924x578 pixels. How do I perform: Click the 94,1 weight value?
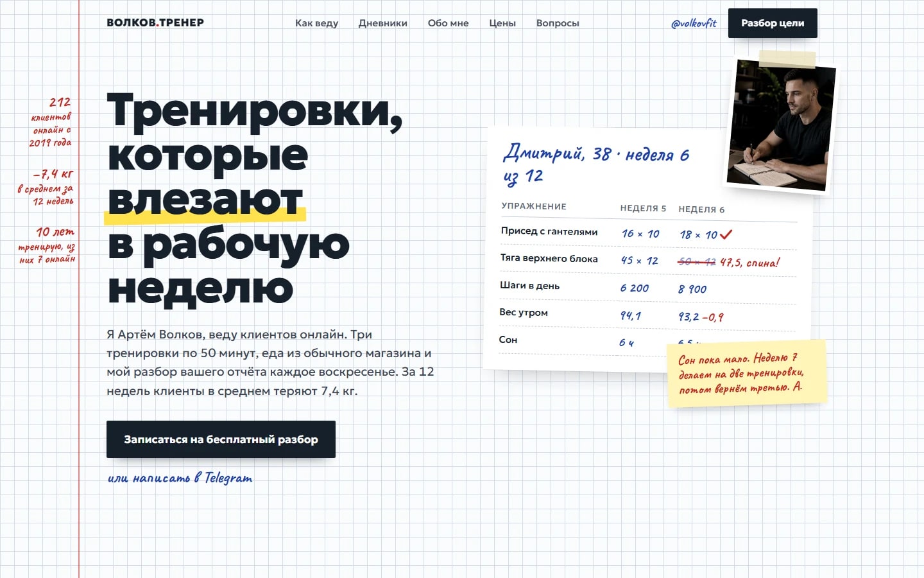tap(630, 315)
